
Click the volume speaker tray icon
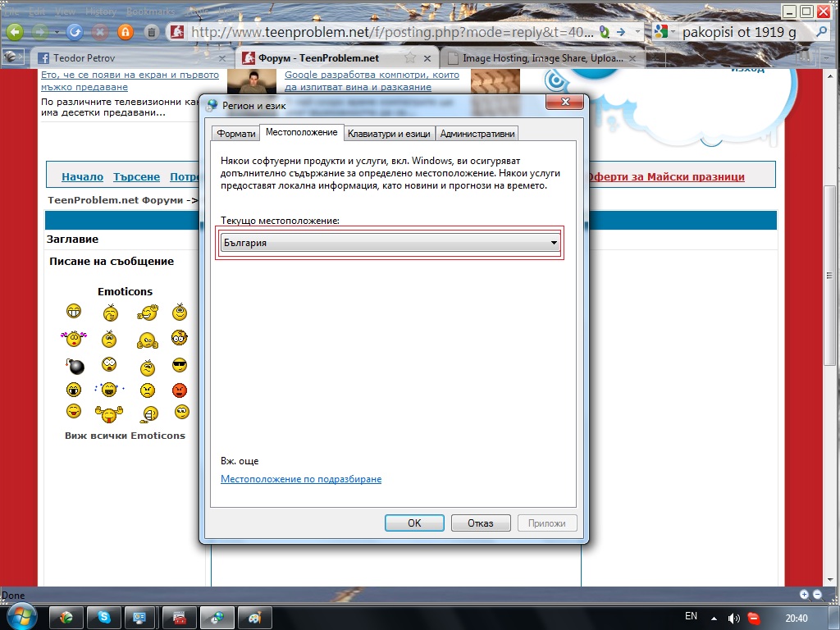click(733, 619)
